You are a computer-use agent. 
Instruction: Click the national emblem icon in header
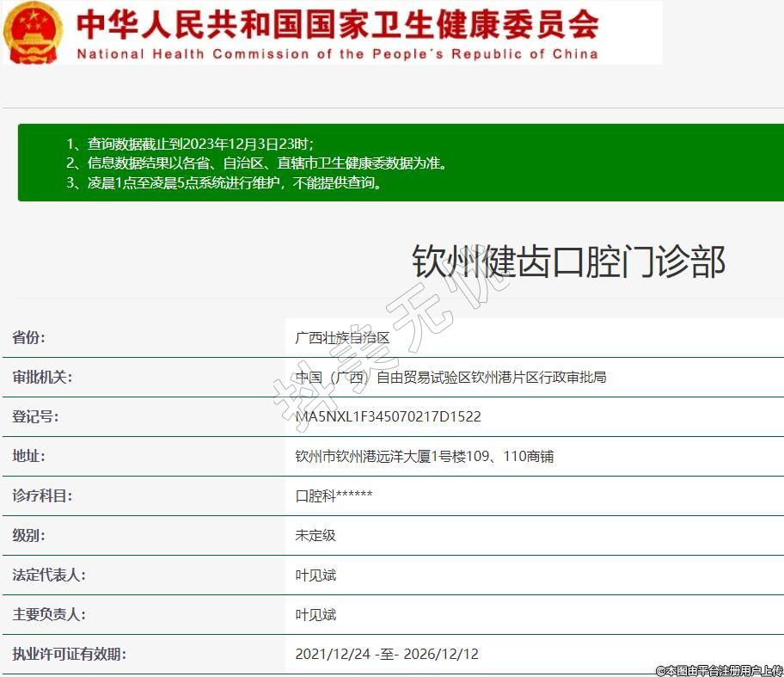(34, 33)
